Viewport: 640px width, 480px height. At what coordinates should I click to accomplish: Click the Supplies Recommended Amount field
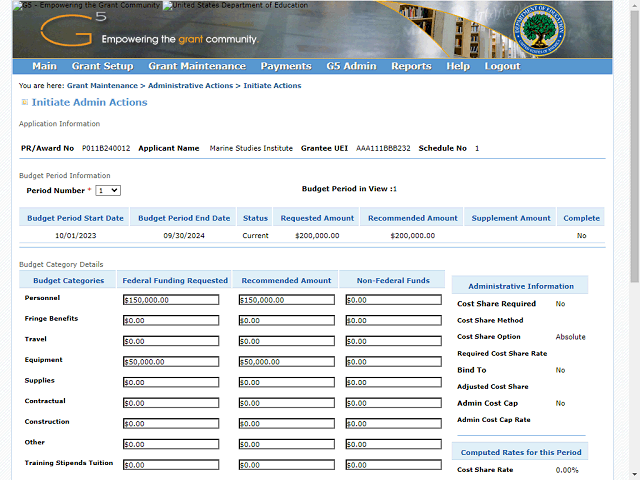point(286,382)
